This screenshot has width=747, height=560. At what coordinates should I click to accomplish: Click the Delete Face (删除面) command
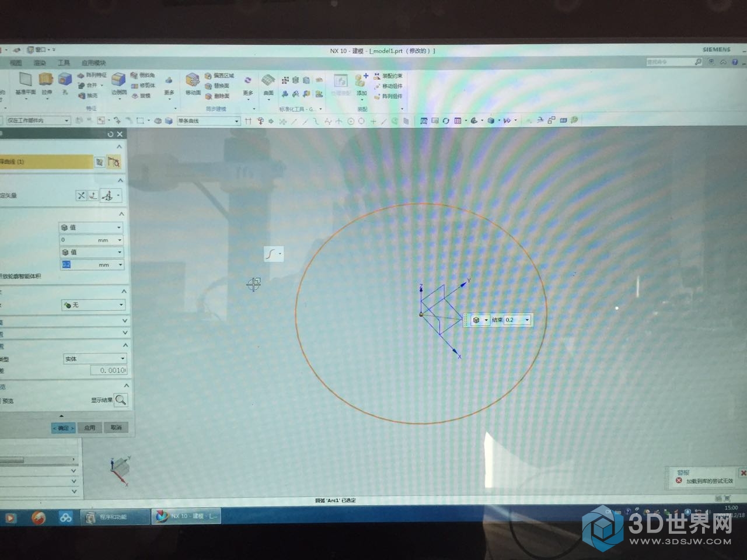click(217, 96)
